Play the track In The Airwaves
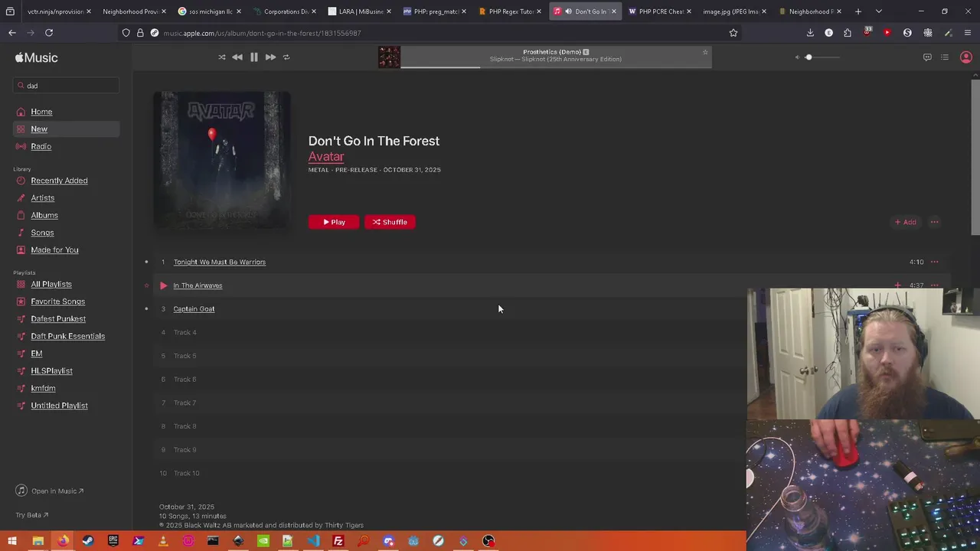Image resolution: width=980 pixels, height=551 pixels. [x=163, y=285]
